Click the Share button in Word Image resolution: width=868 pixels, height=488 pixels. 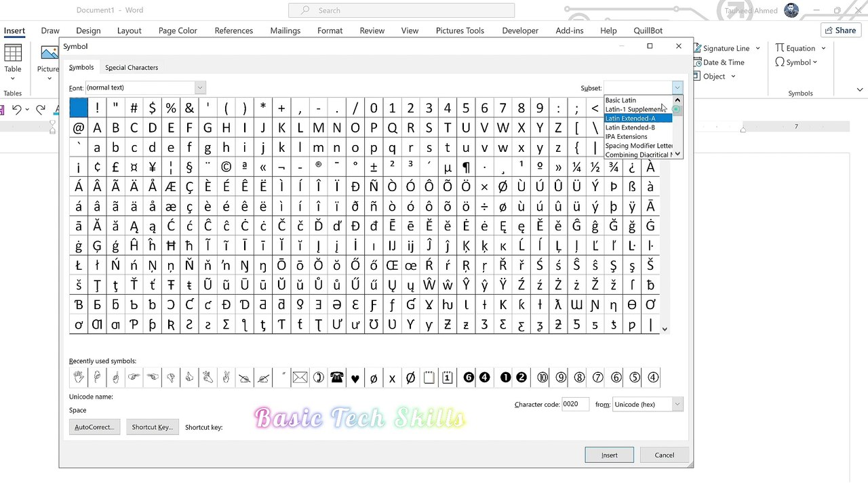[x=840, y=30]
